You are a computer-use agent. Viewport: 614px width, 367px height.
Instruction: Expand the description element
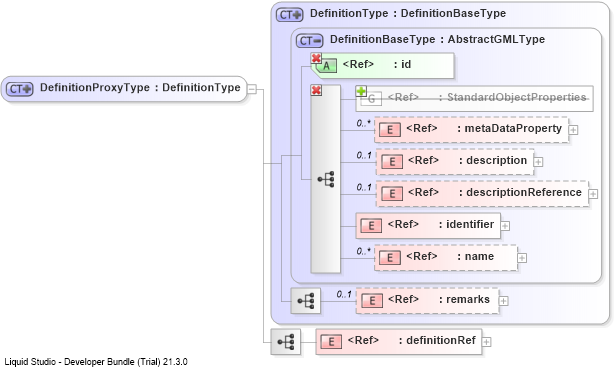coord(538,162)
